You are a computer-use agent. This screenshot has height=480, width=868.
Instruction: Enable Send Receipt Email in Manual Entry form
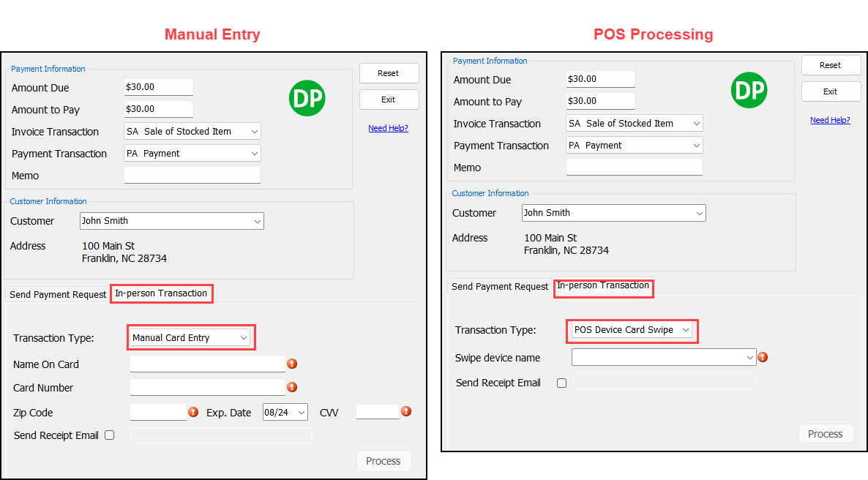click(x=109, y=435)
